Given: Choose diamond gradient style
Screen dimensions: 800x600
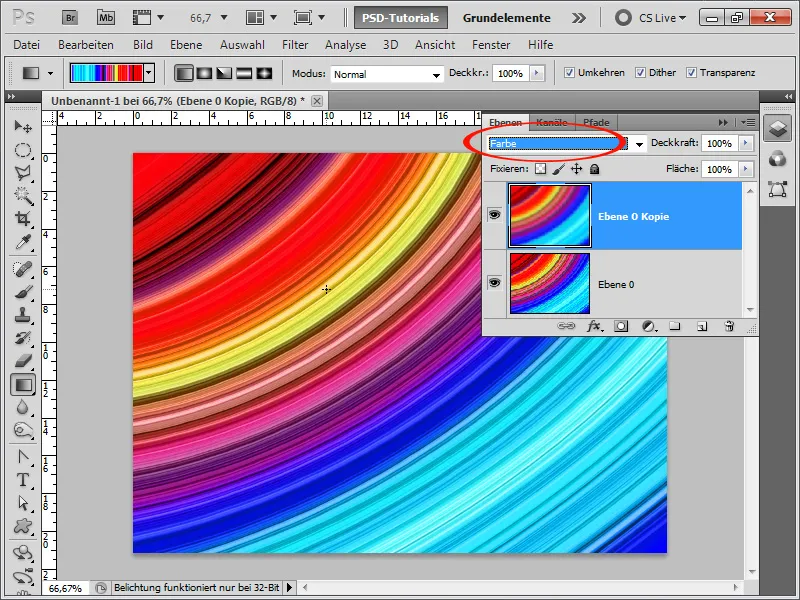Looking at the screenshot, I should pos(264,73).
